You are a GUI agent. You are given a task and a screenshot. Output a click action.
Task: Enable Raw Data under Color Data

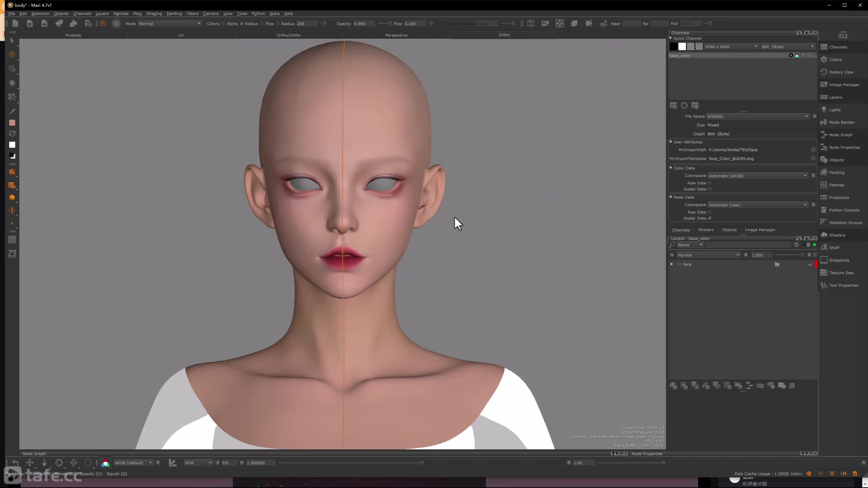coord(710,183)
